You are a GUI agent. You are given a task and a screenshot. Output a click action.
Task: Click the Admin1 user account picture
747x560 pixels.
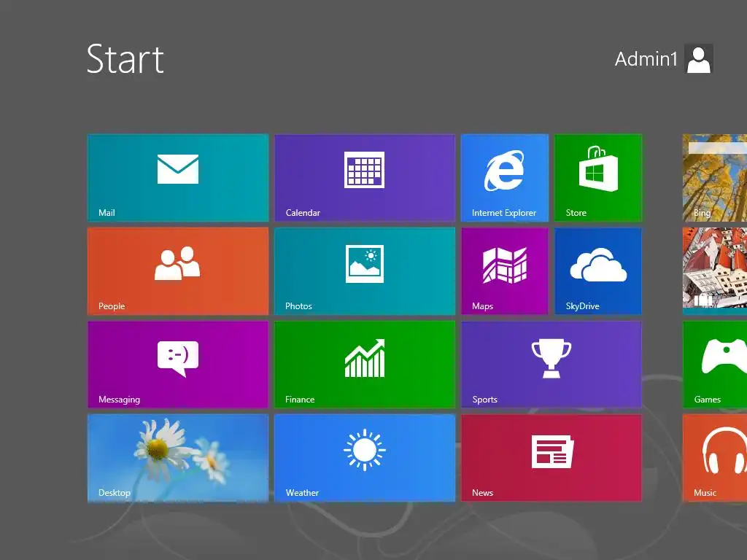(698, 58)
